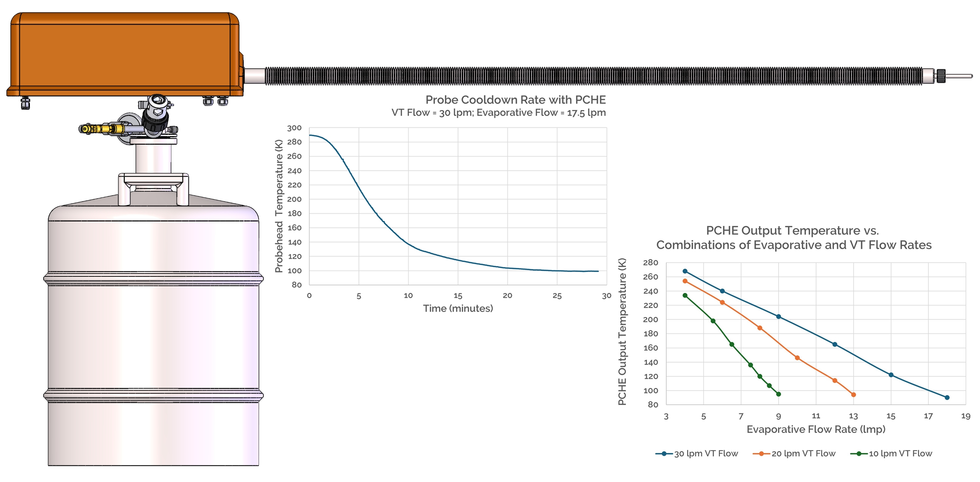Click the first green data point near 235 K
Image resolution: width=980 pixels, height=482 pixels.
(x=685, y=295)
